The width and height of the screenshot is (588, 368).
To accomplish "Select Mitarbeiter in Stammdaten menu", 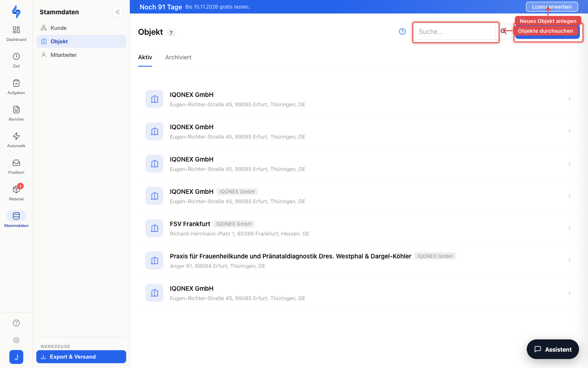I will [x=81, y=55].
